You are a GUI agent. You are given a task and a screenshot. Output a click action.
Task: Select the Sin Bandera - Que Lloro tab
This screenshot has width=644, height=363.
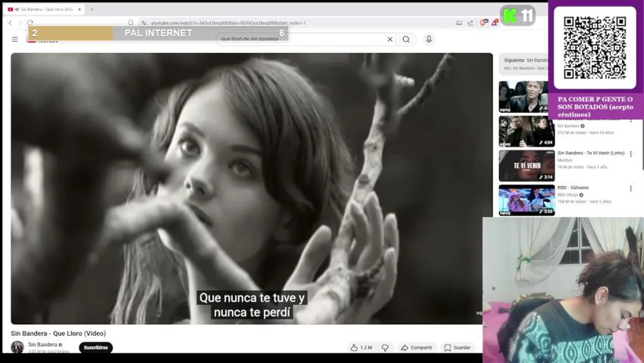point(44,9)
